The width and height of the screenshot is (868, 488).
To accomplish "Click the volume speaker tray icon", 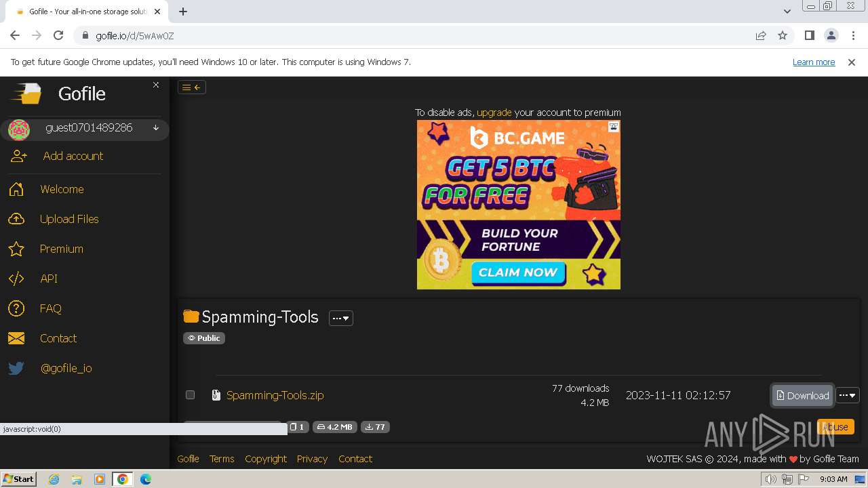I will click(x=771, y=479).
